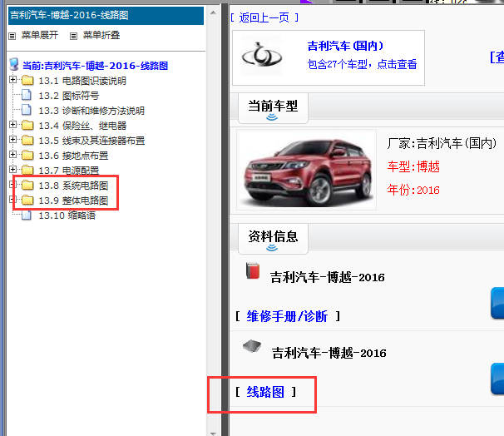Expand the 13.4 保险丝、继电器 node
504x436 pixels.
point(12,124)
